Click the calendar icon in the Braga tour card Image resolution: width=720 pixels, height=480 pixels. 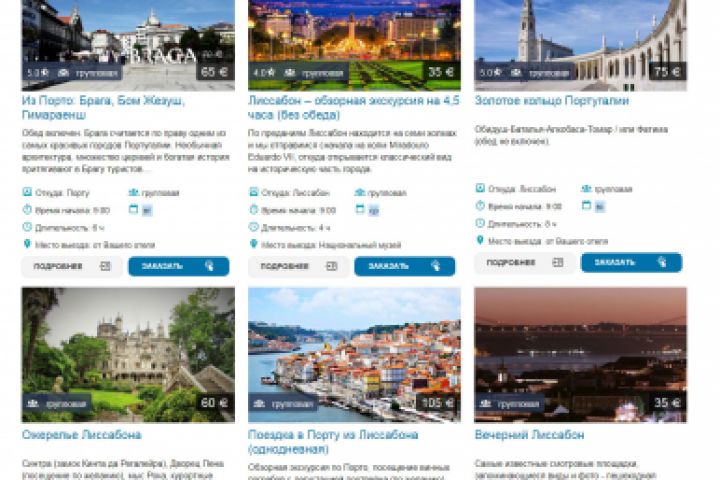point(133,209)
